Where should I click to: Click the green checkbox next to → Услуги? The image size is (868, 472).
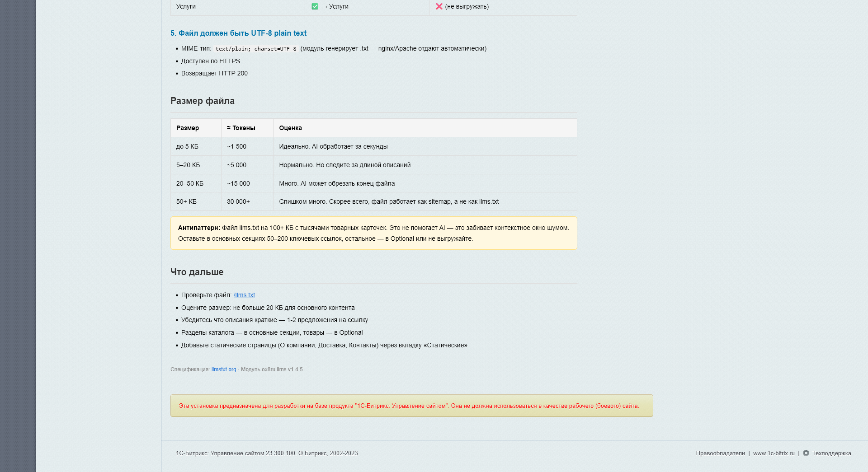[x=315, y=6]
